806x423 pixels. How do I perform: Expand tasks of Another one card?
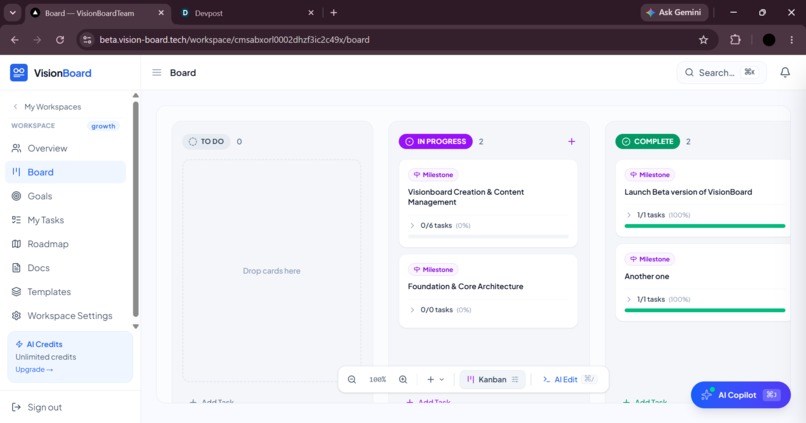(x=629, y=299)
